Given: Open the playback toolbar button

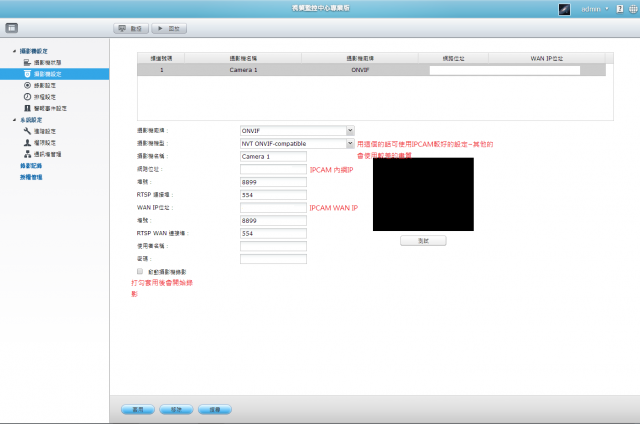Looking at the screenshot, I should (x=169, y=29).
